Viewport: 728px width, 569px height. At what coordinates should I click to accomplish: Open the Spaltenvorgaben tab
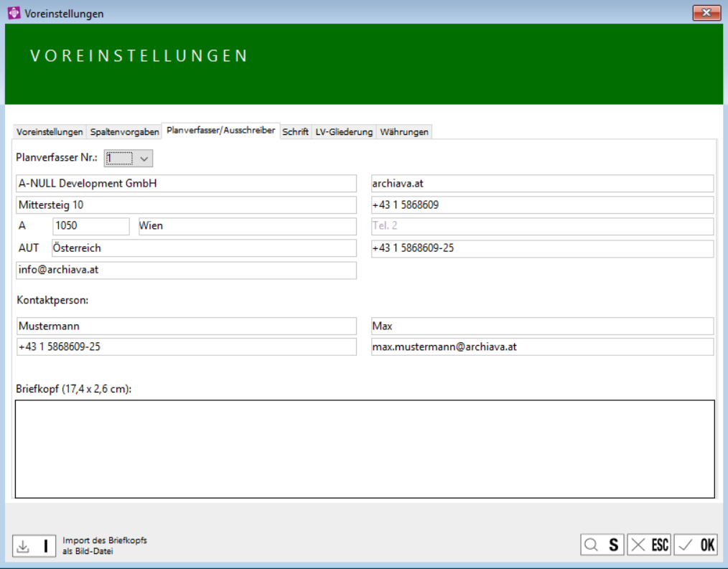[124, 132]
